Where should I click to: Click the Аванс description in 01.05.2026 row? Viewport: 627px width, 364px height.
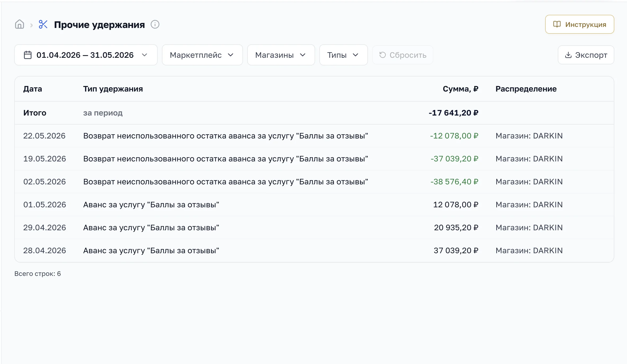pos(151,205)
